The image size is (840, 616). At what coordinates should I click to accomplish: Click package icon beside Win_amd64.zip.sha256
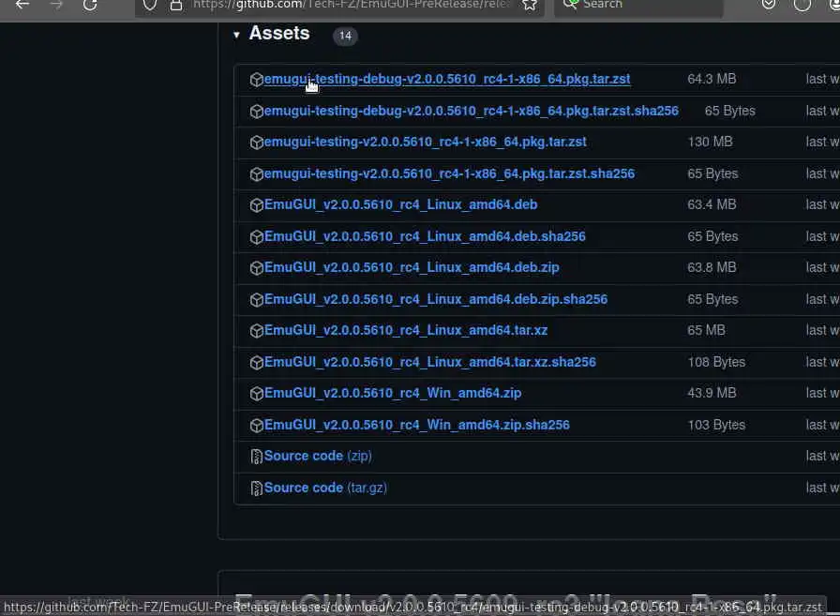coord(257,426)
